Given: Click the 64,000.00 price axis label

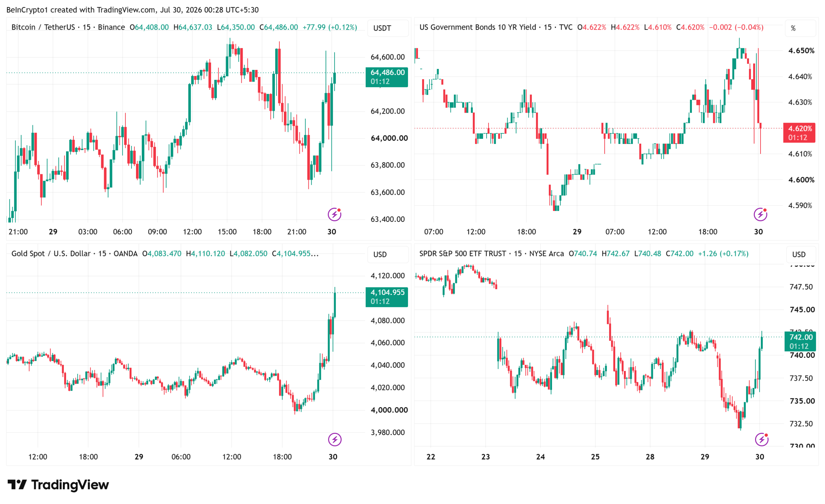Looking at the screenshot, I should click(389, 138).
